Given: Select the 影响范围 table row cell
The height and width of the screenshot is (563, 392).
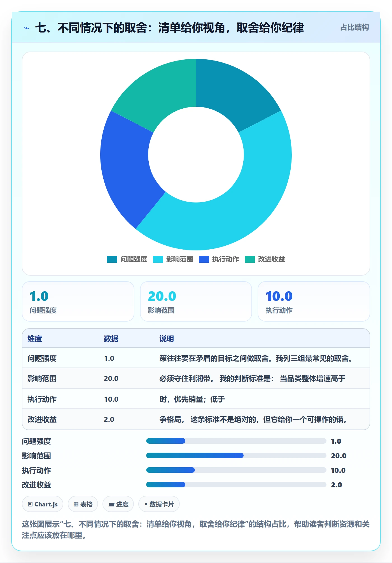Looking at the screenshot, I should tap(42, 378).
